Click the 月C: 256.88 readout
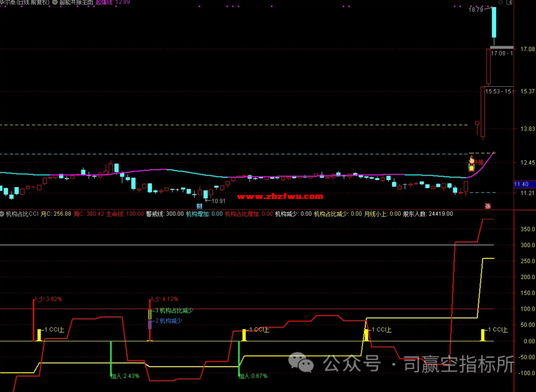The width and height of the screenshot is (536, 392). click(x=56, y=214)
